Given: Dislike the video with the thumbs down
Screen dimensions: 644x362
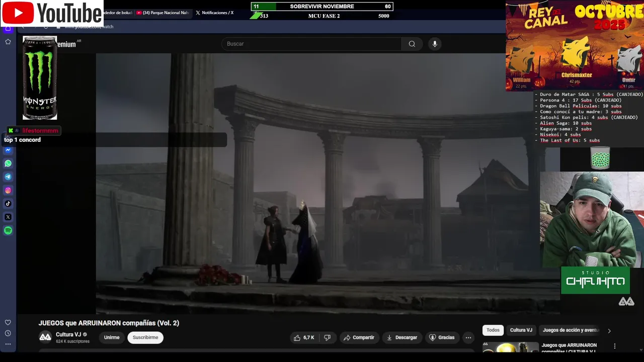Looking at the screenshot, I should [327, 338].
